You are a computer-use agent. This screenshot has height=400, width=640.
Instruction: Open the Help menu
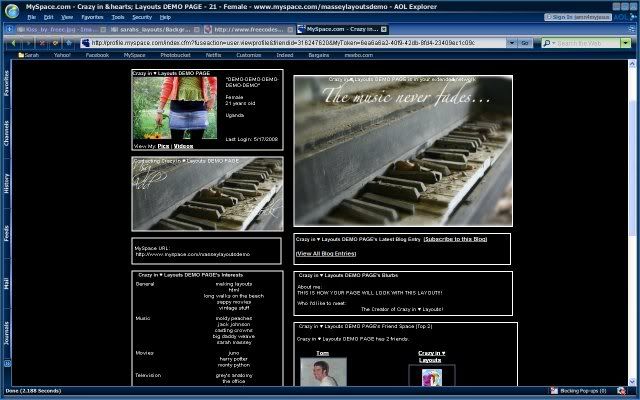[x=165, y=17]
